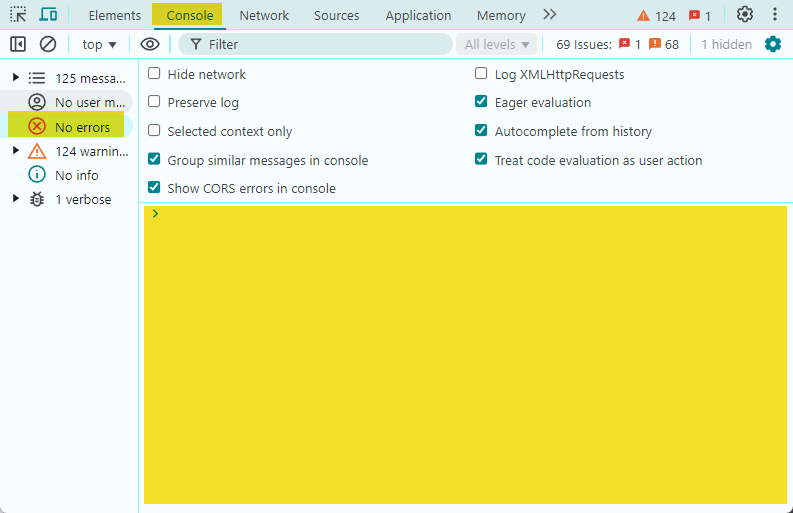Open the Application tab
793x513 pixels.
(418, 15)
